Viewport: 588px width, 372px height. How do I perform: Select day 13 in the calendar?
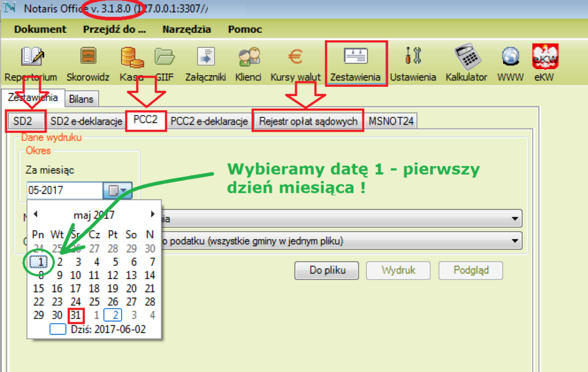click(x=131, y=275)
